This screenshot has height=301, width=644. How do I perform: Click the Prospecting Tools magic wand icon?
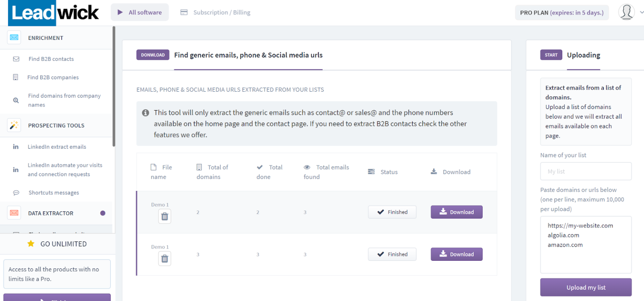tap(14, 125)
